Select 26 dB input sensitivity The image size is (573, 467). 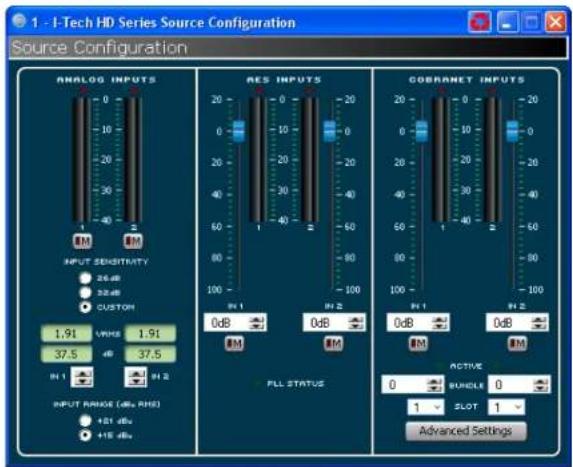click(x=86, y=278)
